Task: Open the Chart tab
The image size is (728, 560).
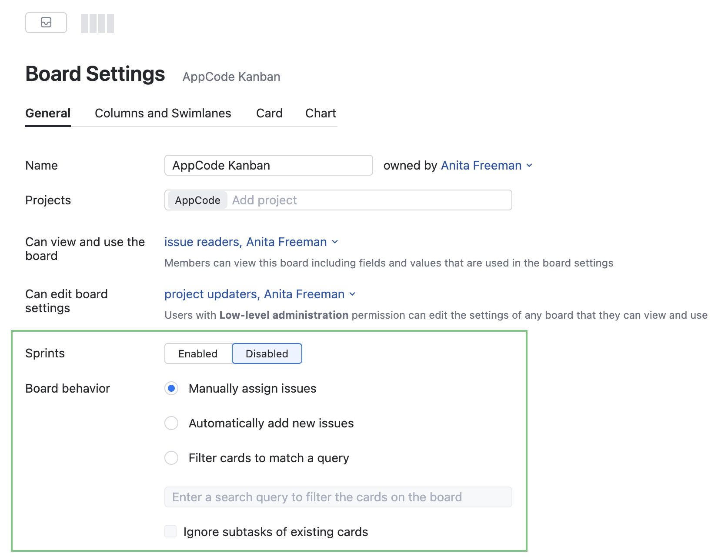Action: pyautogui.click(x=321, y=113)
